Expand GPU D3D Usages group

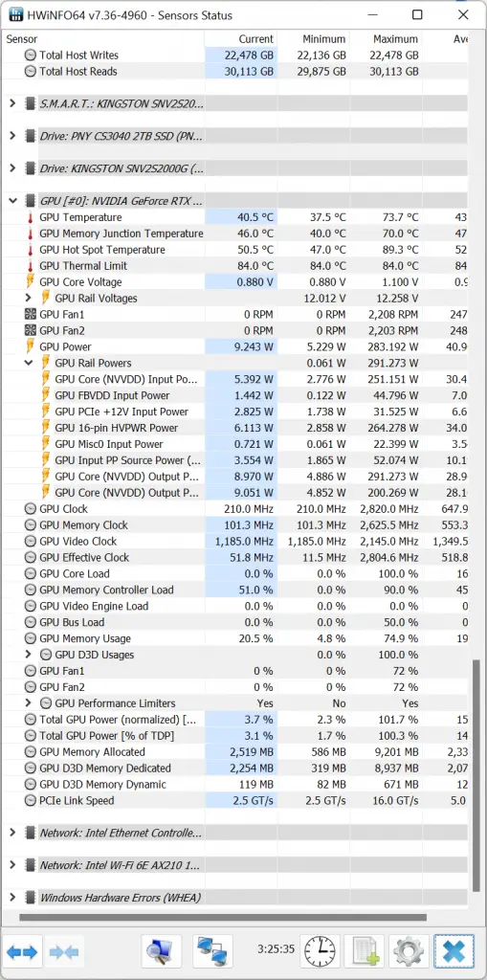point(28,655)
